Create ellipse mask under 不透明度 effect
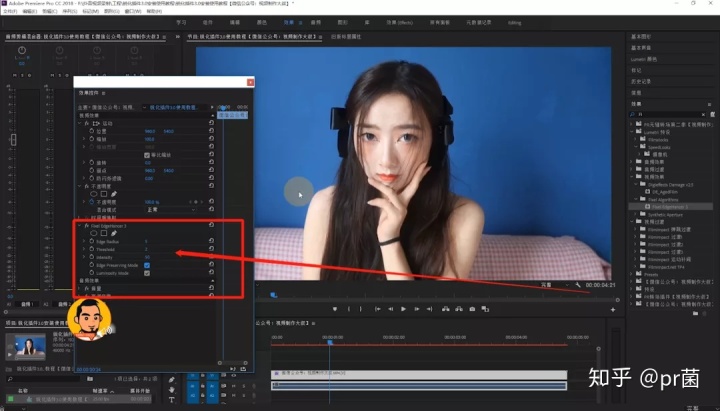 click(94, 194)
